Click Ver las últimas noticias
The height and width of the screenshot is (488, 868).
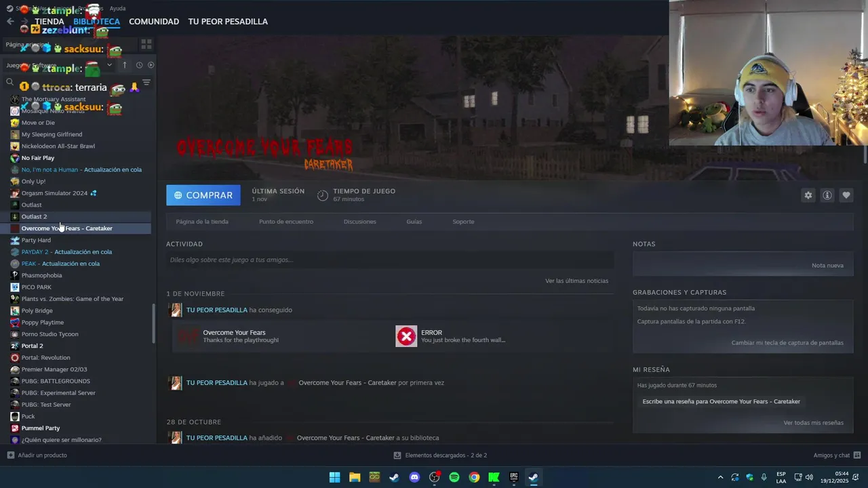point(576,281)
